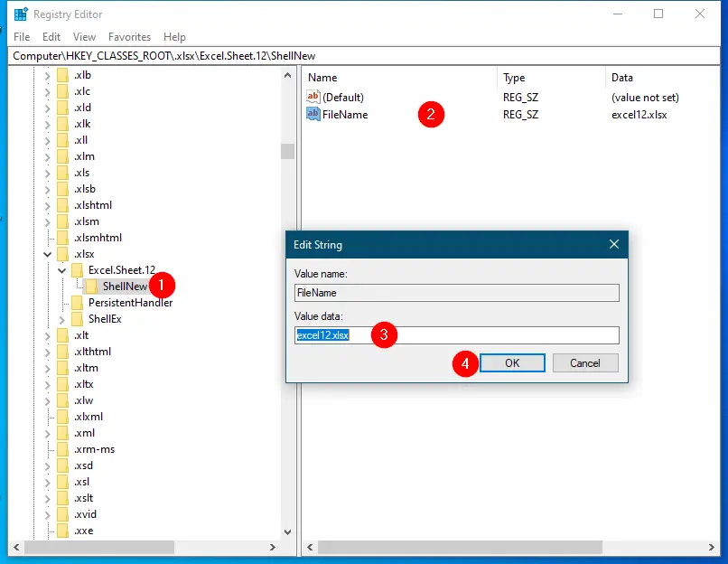Expand the .xslt key
Viewport: 728px width, 564px height.
click(x=47, y=499)
